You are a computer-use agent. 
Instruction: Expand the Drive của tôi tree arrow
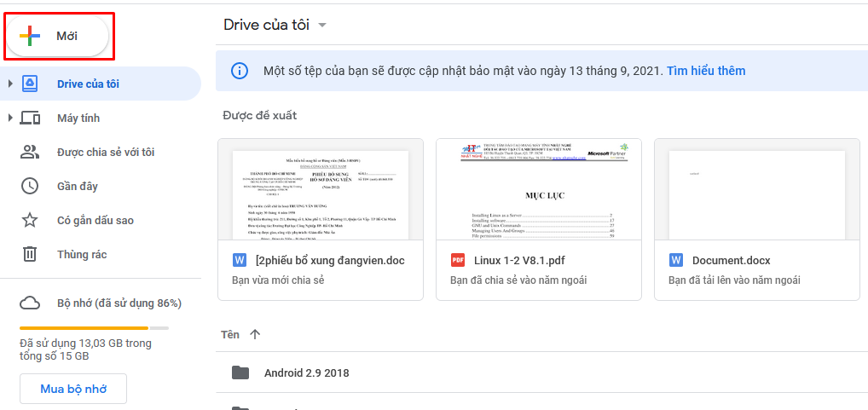(x=10, y=84)
